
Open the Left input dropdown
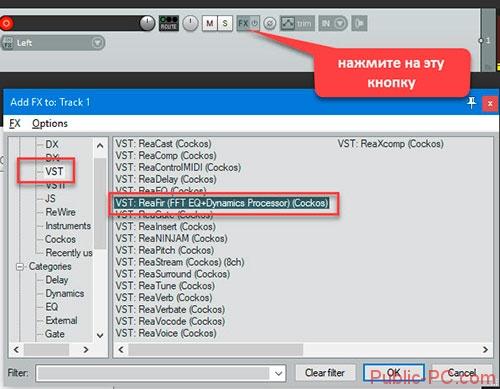97,43
